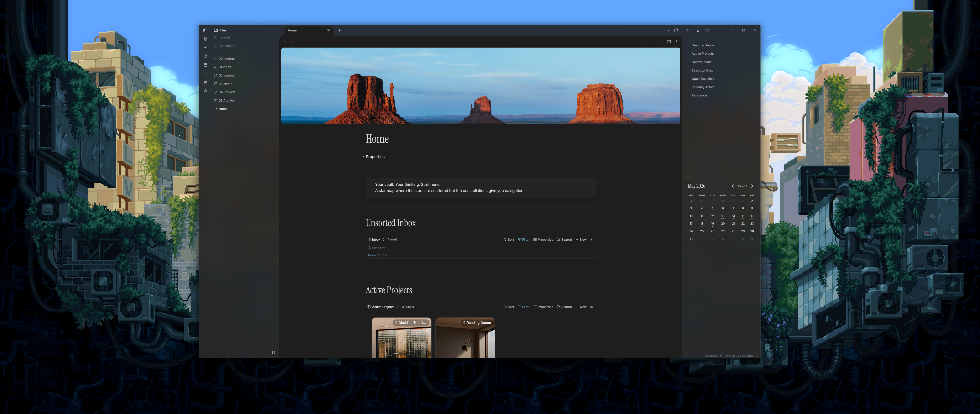Go to next month in calendar
The image size is (980, 414).
pyautogui.click(x=752, y=186)
